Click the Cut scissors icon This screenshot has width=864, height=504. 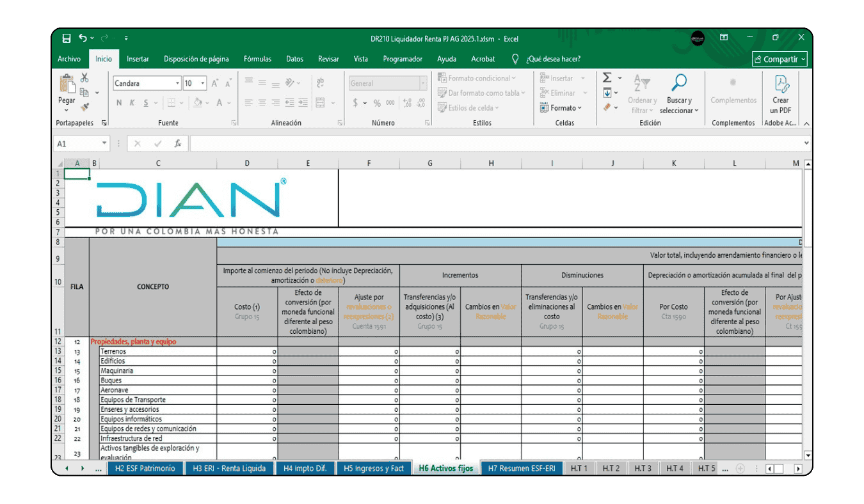point(84,78)
